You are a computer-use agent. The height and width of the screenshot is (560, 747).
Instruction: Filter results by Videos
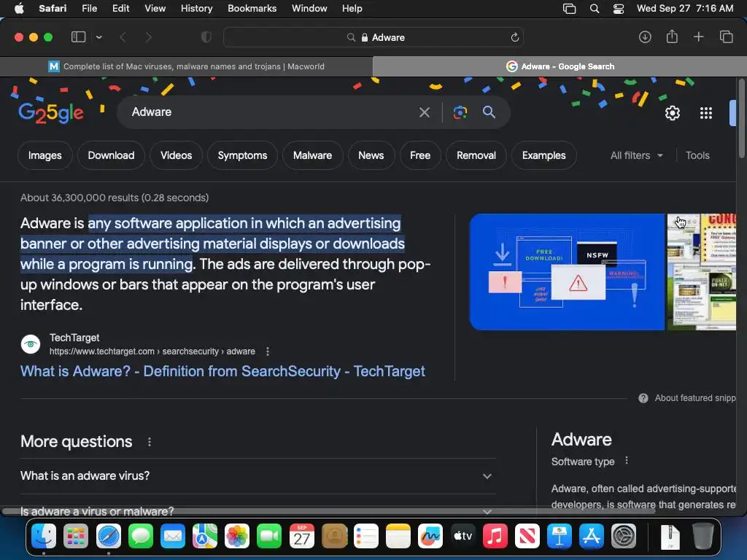(176, 155)
